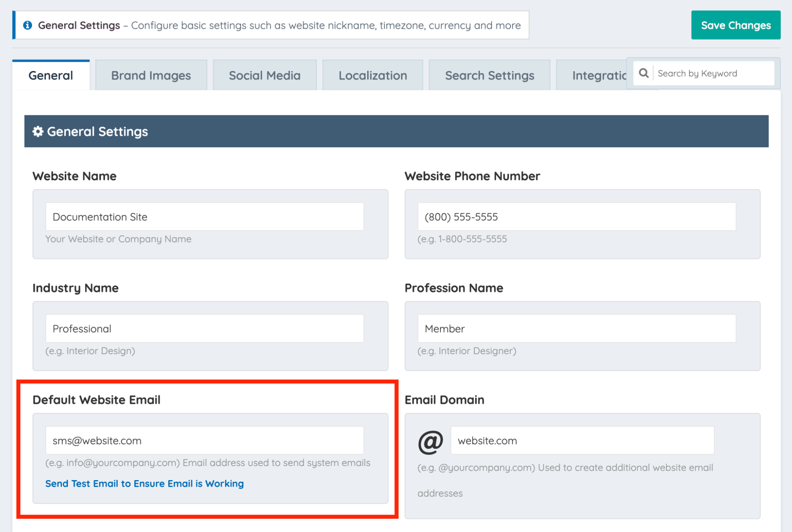Click the gear icon in General Settings header

point(38,131)
